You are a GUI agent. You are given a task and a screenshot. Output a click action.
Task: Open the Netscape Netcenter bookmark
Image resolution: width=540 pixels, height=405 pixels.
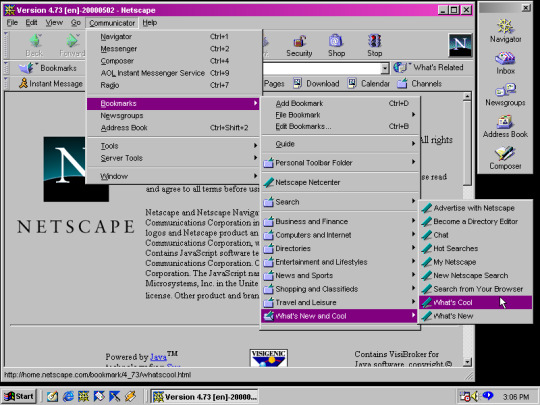[x=340, y=182]
